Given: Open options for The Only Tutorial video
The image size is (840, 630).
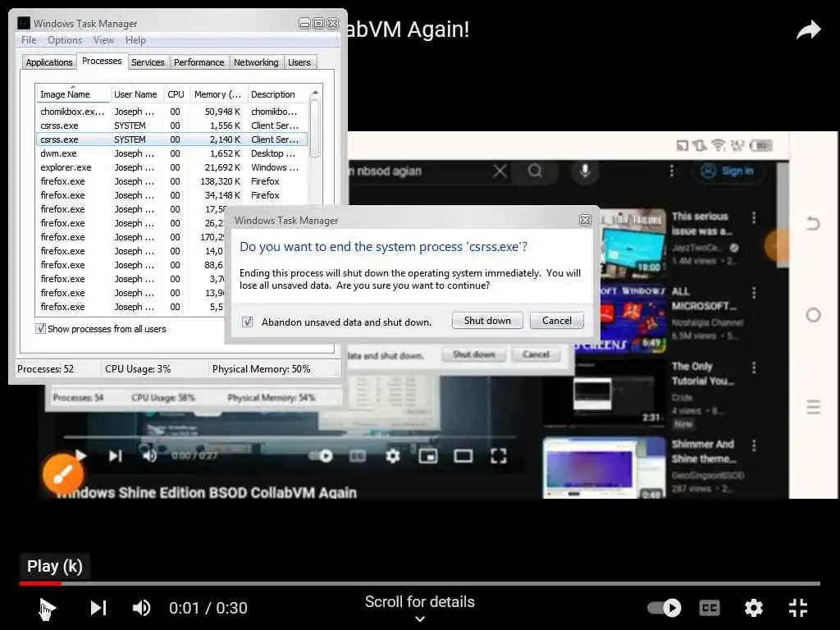Looking at the screenshot, I should (753, 367).
